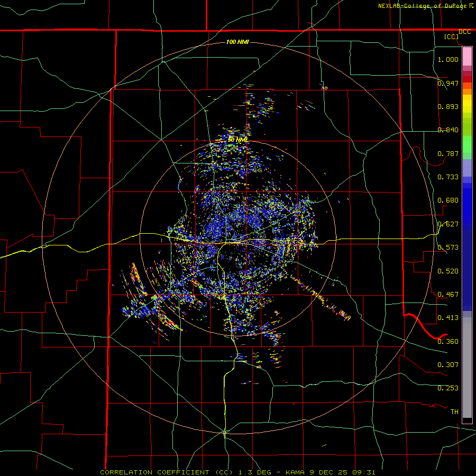The height and width of the screenshot is (476, 476).
Task: Click the 0.947 scale value
Action: (x=448, y=83)
